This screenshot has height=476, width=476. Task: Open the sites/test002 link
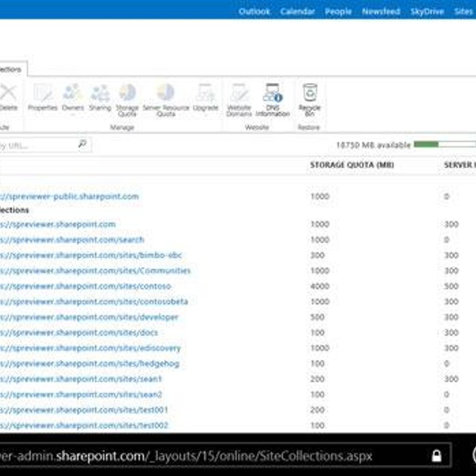pyautogui.click(x=84, y=425)
